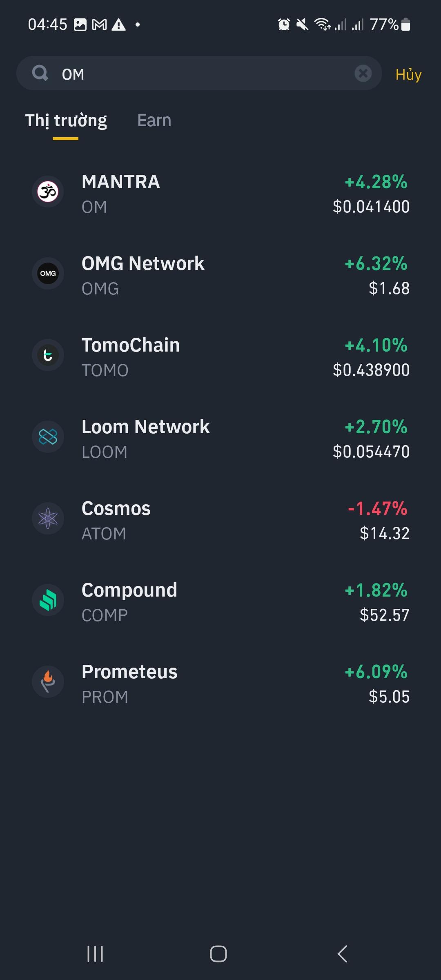Tap the Android home navigation button
The image size is (441, 980).
218,954
